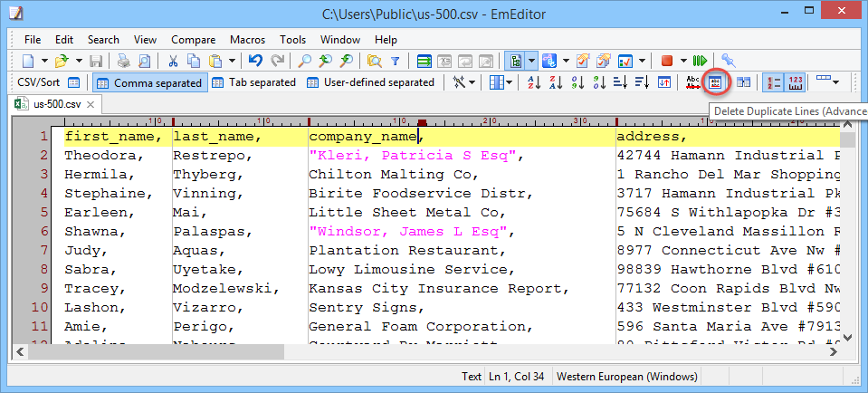Open the Search menu
The width and height of the screenshot is (868, 393).
point(103,40)
